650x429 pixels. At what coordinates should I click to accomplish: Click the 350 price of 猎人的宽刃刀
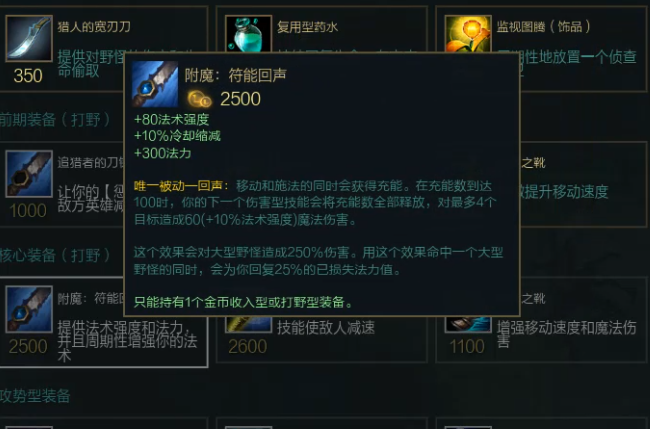[x=28, y=76]
